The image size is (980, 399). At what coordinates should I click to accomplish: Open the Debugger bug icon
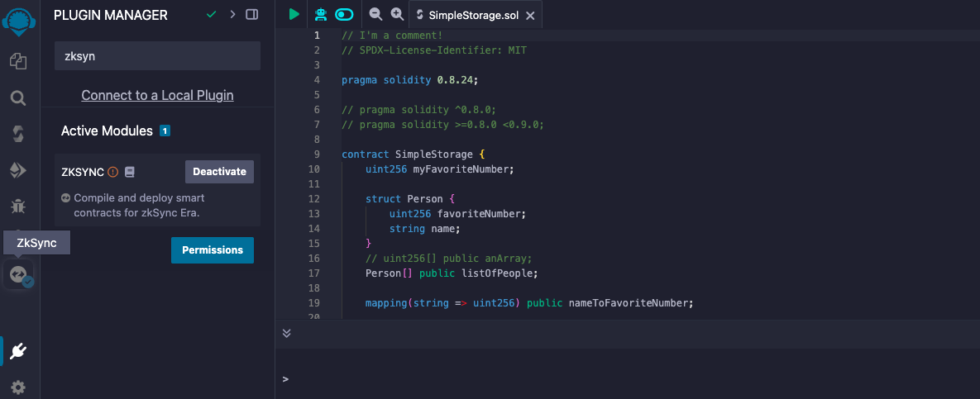(x=17, y=206)
